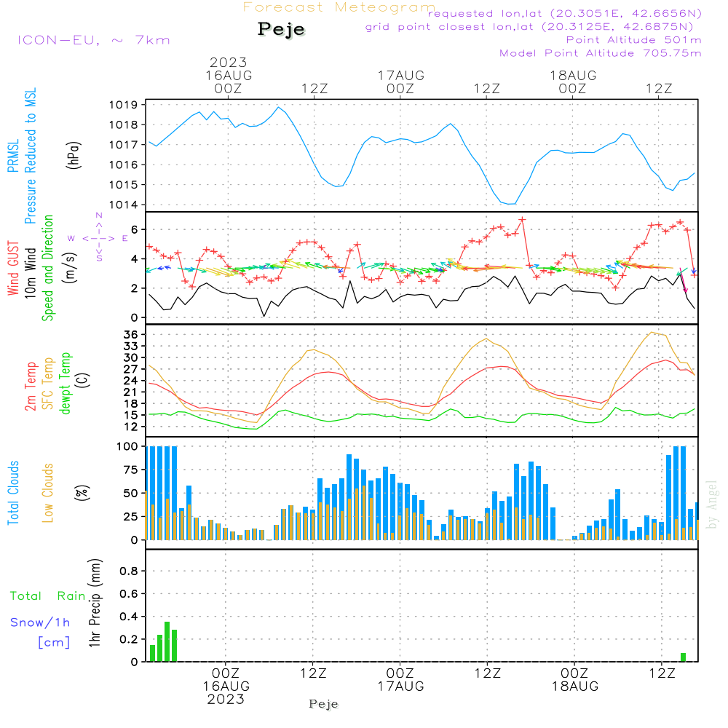
Task: Select the 'requested lon,lat (20.3051E, 42.6656N)' line
Action: coord(565,13)
